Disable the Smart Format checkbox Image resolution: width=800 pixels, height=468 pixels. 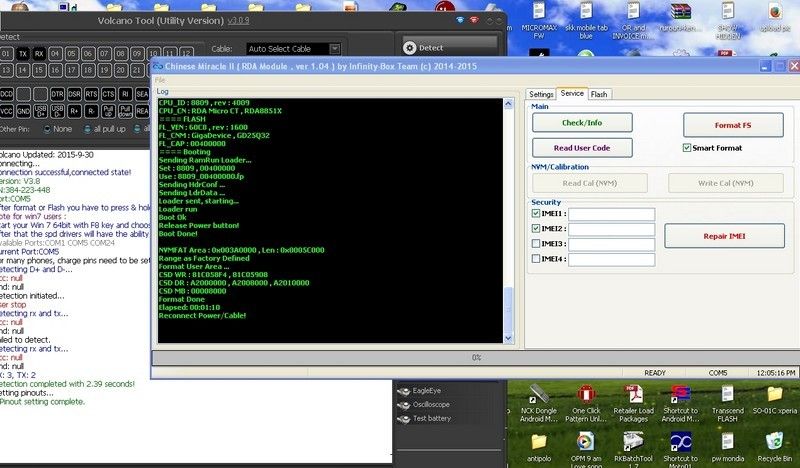[x=686, y=148]
